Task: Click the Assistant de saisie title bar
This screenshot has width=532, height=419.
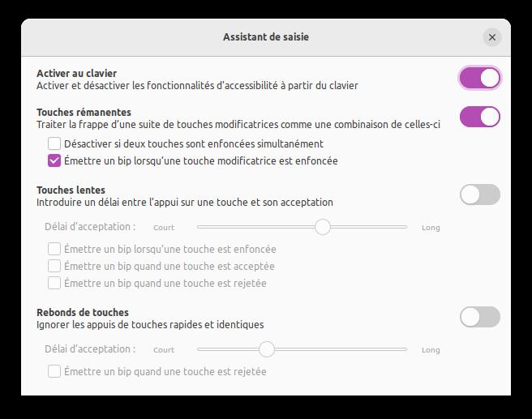Action: tap(265, 37)
